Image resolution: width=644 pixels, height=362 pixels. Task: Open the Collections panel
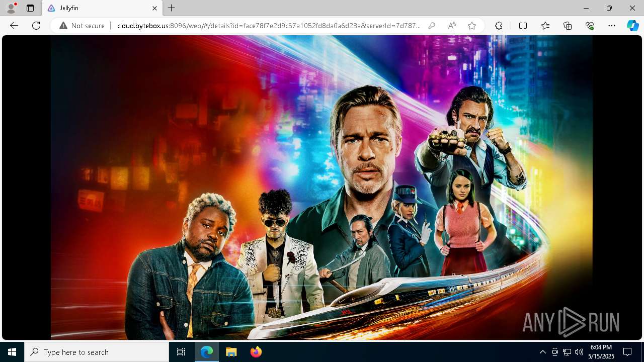(568, 26)
